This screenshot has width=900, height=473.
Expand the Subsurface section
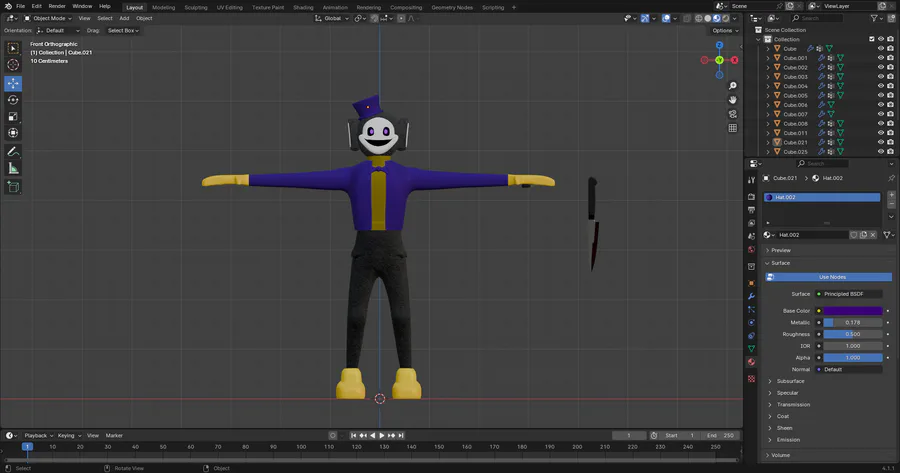click(x=790, y=381)
